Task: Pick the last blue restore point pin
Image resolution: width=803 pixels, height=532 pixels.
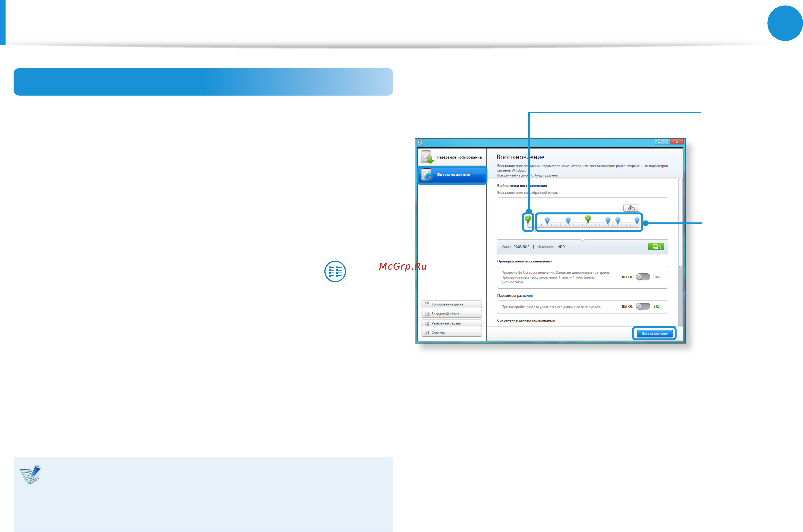Action: [637, 221]
